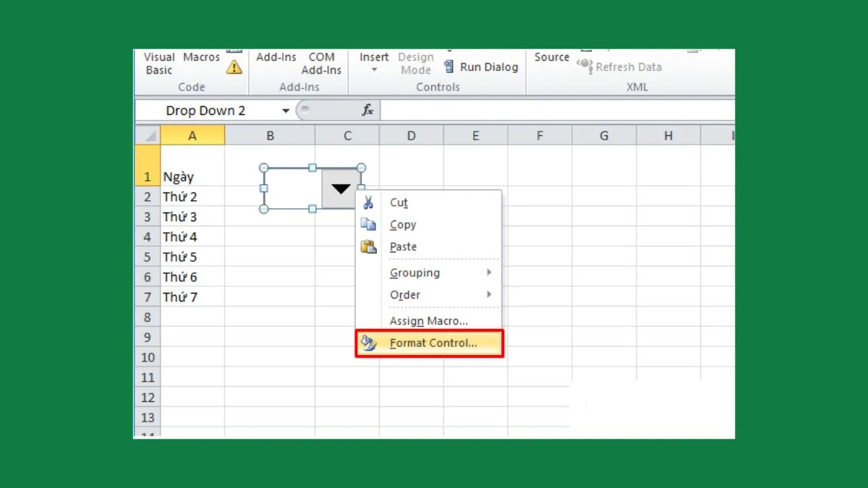Image resolution: width=868 pixels, height=488 pixels.
Task: Click the fx insert function icon
Action: (367, 111)
